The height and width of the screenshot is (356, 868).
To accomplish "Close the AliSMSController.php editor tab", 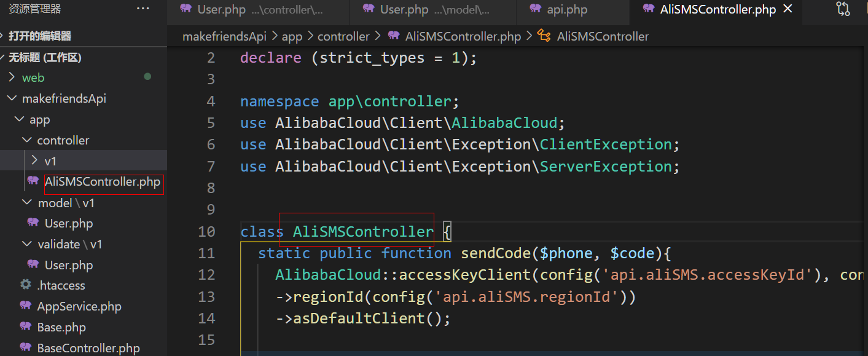I will (788, 9).
